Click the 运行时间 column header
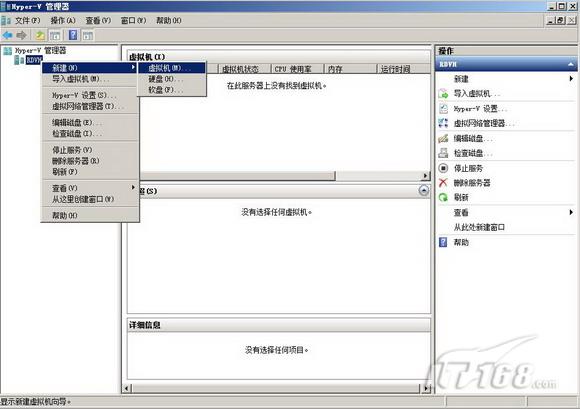The width and height of the screenshot is (580, 409). point(404,69)
